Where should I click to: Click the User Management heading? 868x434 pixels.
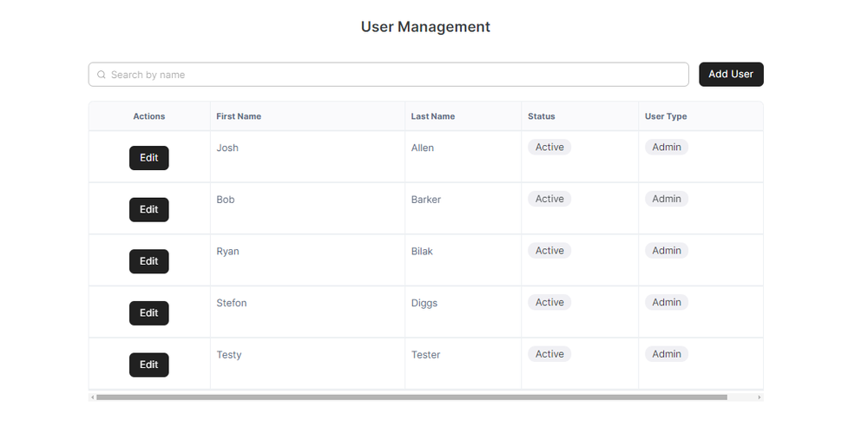(x=425, y=27)
